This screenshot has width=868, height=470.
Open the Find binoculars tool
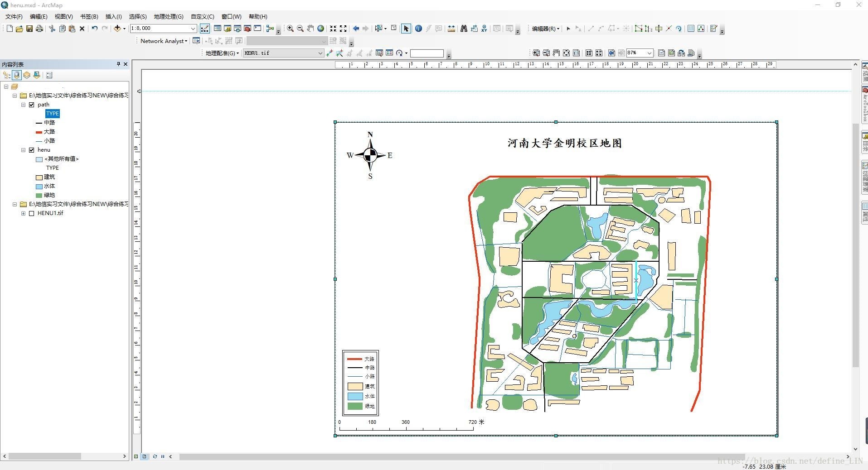[464, 28]
